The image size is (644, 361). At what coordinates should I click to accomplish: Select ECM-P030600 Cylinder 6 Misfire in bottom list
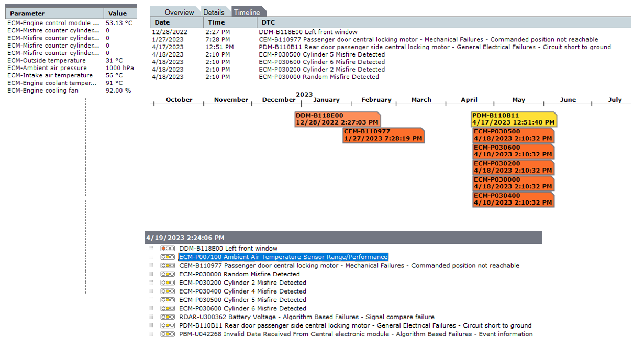242,309
